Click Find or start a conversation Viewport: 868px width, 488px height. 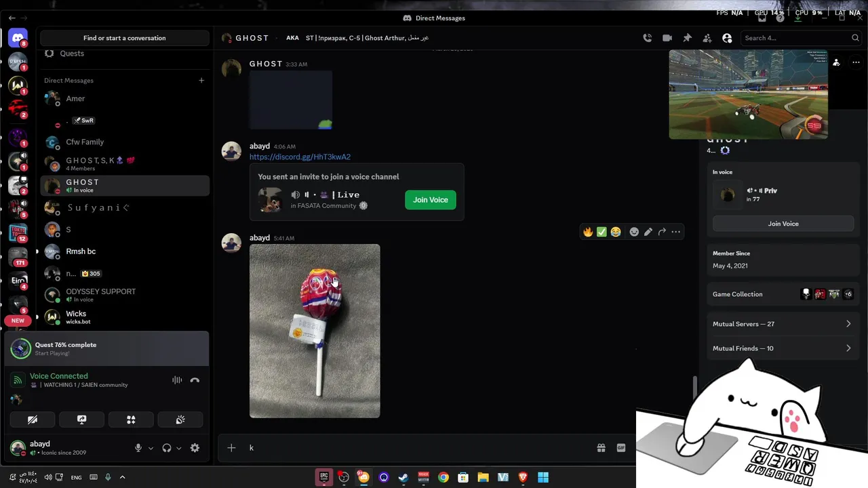[x=124, y=38]
